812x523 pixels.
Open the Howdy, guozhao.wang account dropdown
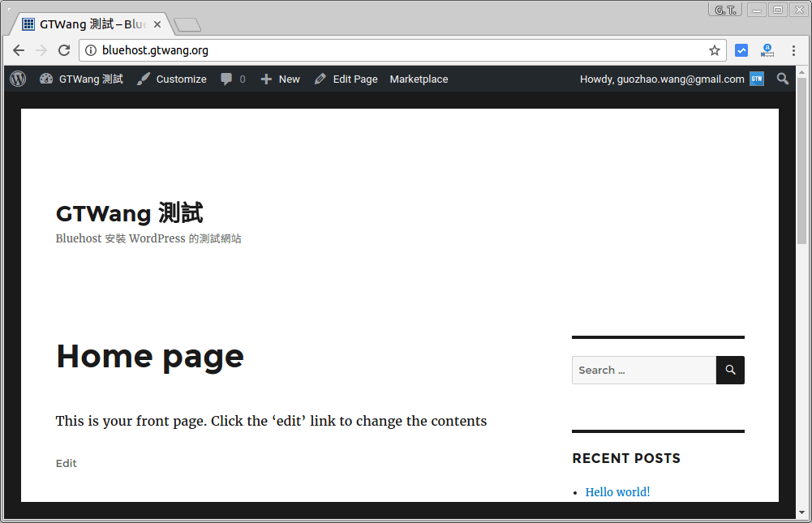[x=663, y=79]
